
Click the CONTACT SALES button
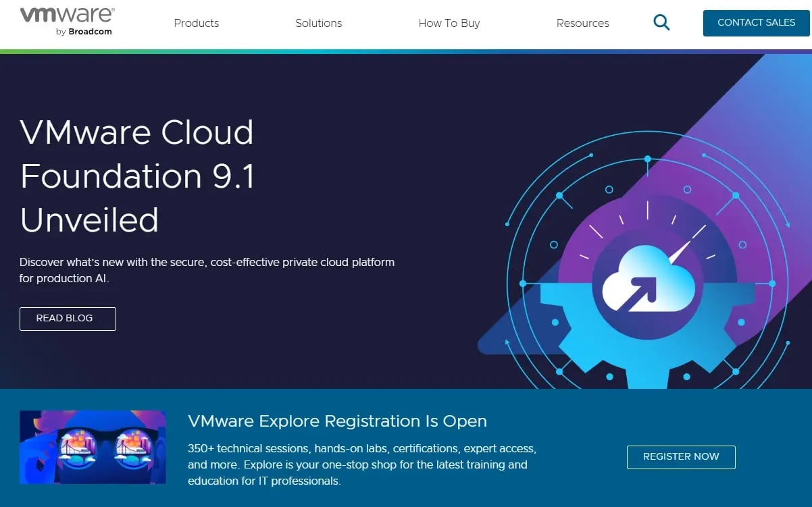pos(756,23)
